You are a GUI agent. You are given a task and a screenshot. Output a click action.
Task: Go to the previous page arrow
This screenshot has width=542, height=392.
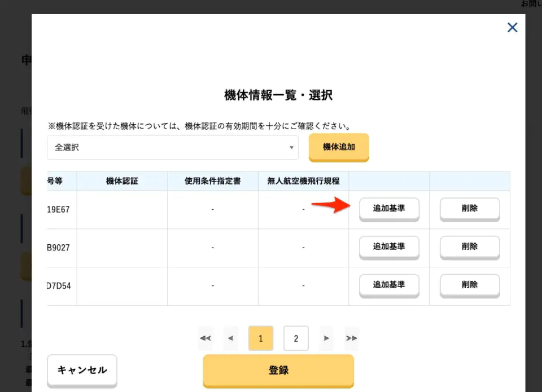point(230,338)
